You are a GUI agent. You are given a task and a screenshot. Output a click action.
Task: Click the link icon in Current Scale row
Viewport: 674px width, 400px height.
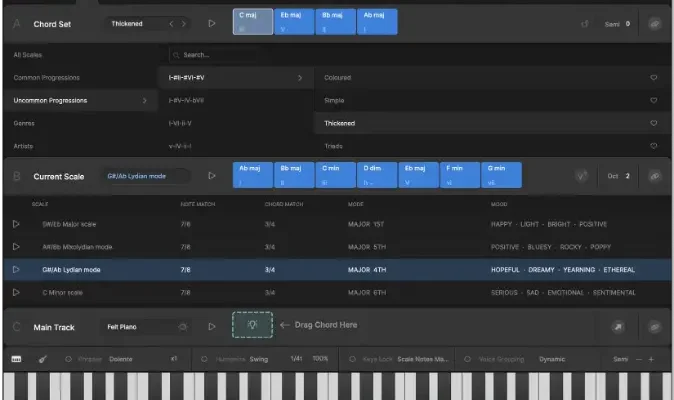pyautogui.click(x=654, y=176)
